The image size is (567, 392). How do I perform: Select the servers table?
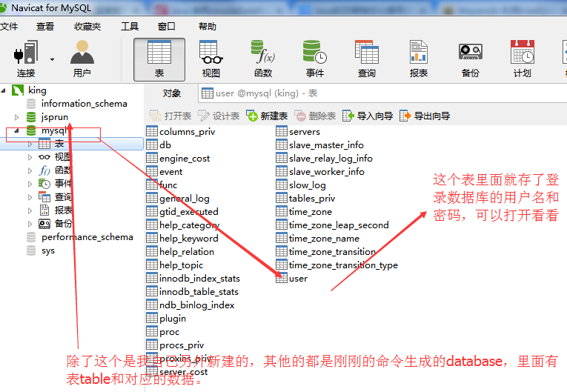point(298,132)
